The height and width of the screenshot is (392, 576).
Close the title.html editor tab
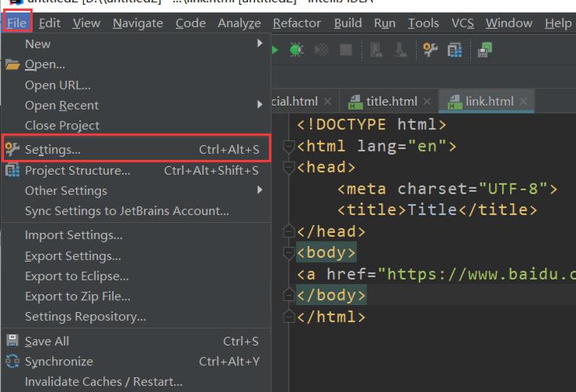[428, 101]
